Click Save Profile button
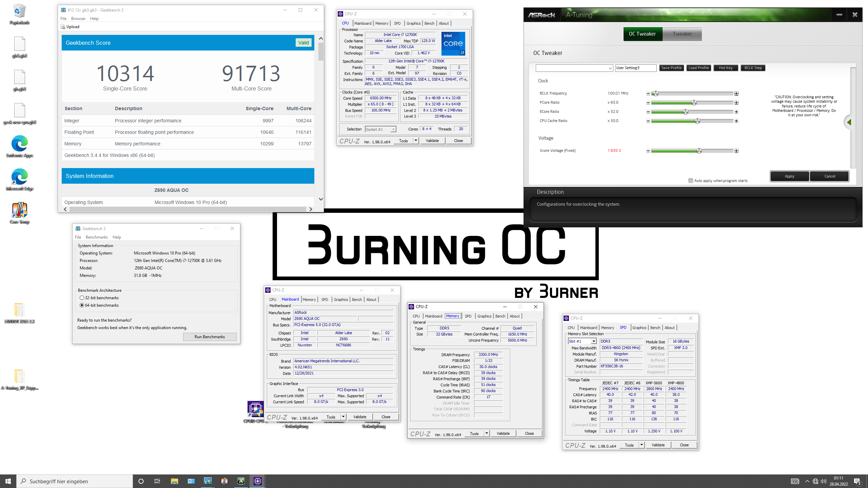 coord(671,68)
